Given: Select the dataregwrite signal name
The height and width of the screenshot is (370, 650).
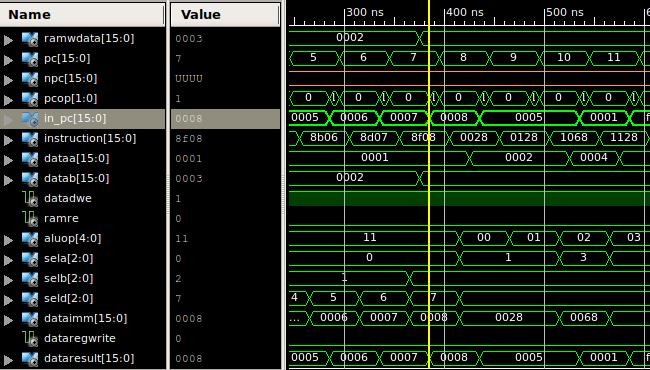Looking at the screenshot, I should (80, 339).
